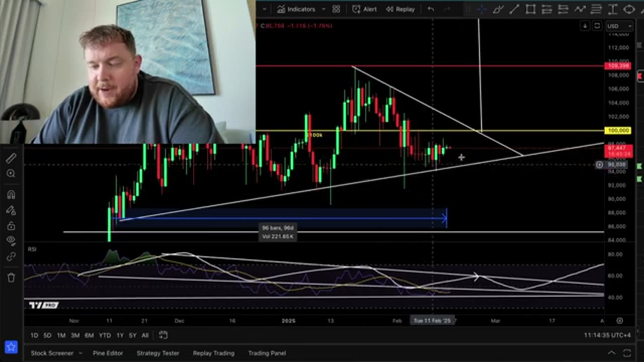Open the indicator templates grid icon
Viewport: 644px width, 362px height.
point(336,9)
